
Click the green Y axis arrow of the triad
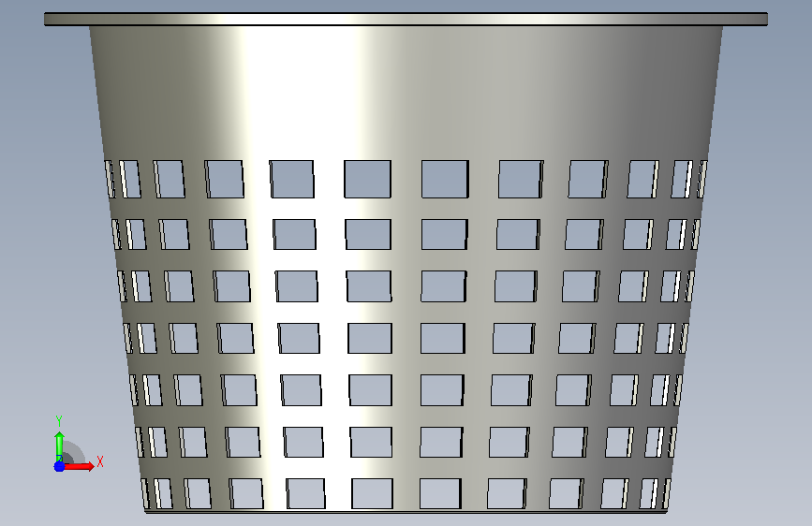tap(59, 446)
